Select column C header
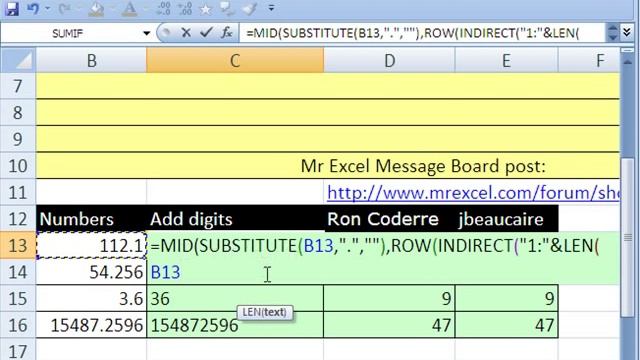640x360 pixels. (x=235, y=60)
